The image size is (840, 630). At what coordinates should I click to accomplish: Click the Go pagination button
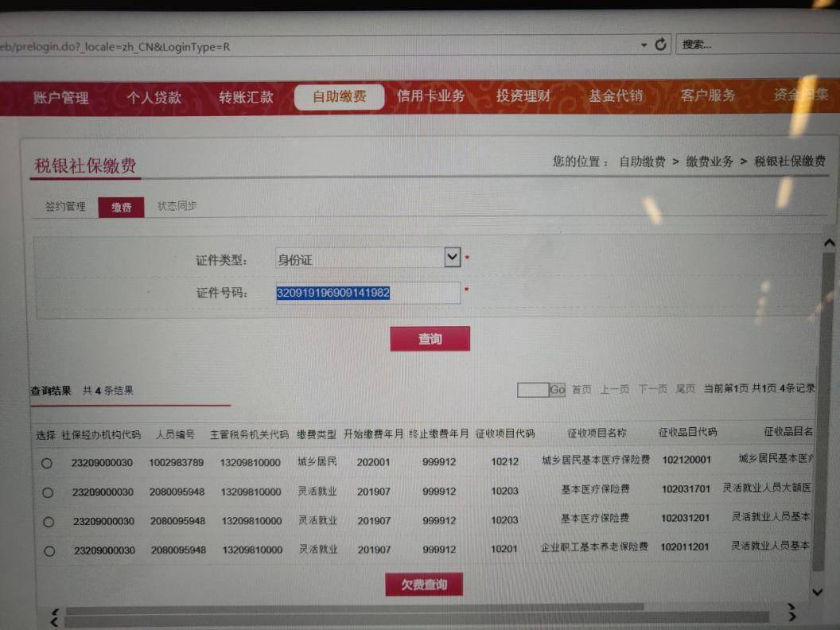click(x=557, y=390)
